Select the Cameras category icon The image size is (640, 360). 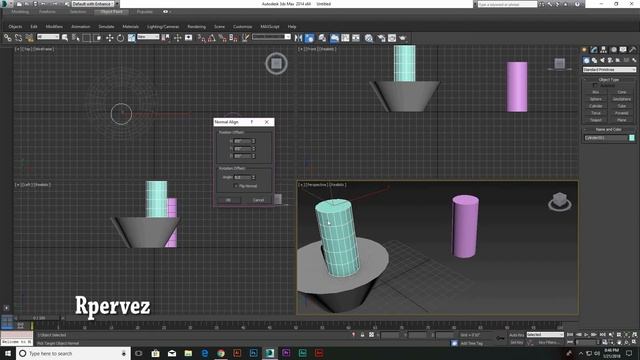(610, 60)
